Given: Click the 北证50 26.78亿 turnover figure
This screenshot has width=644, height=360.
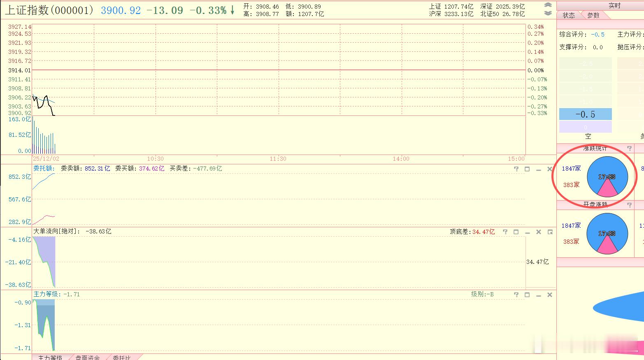Looking at the screenshot, I should pos(502,14).
